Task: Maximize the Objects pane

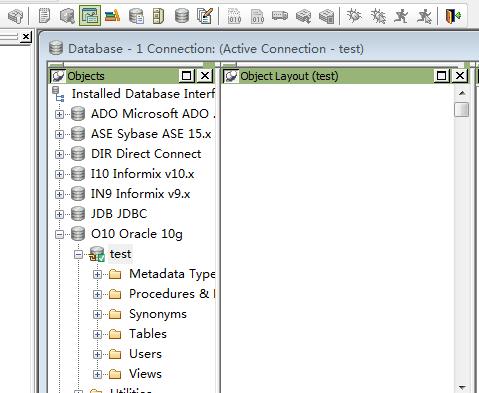Action: [187, 76]
